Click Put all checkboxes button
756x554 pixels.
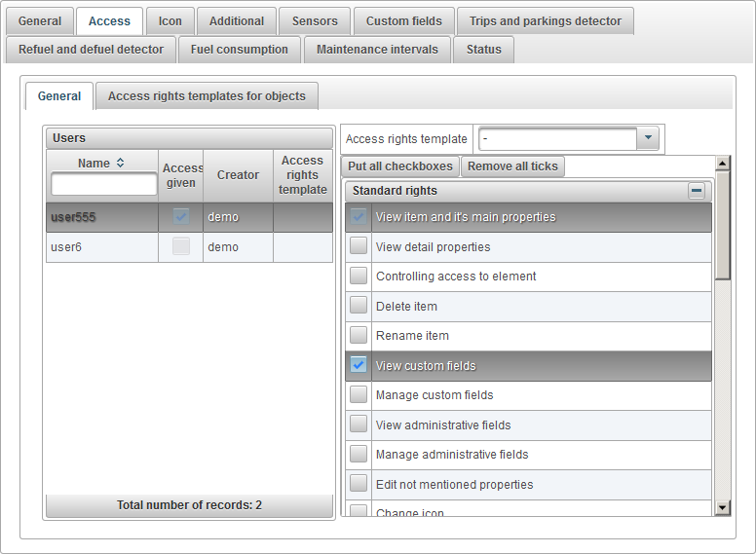[x=400, y=166]
